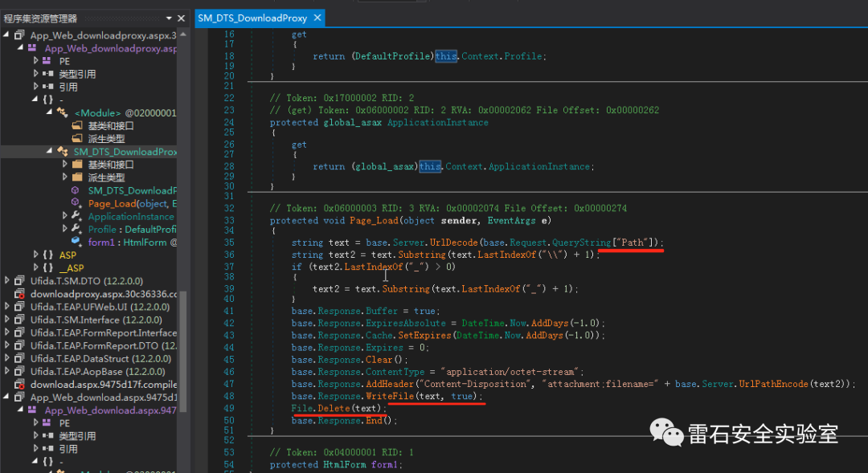Open the assembly explorer panel options dropdown
This screenshot has height=473, width=868.
coord(169,18)
